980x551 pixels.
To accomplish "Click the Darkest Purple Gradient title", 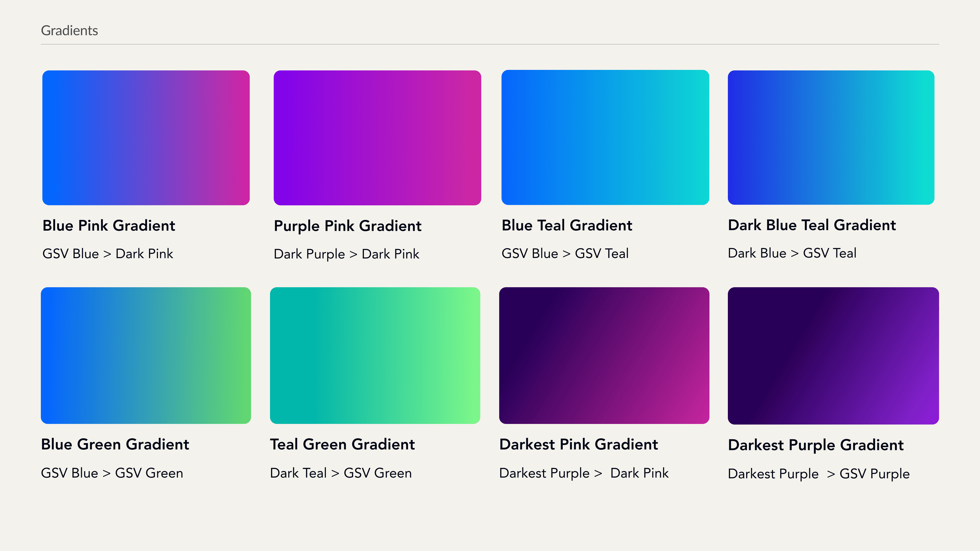I will click(816, 445).
